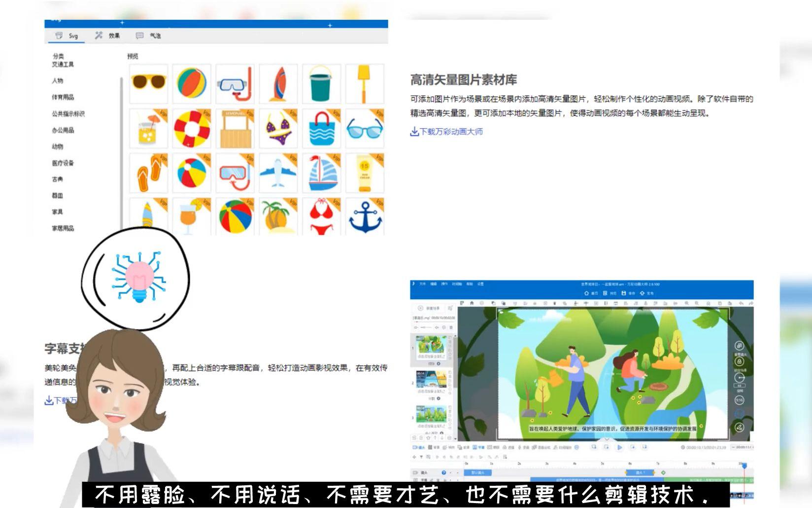Toggle the lock icon in the right side panel
Viewport: 812px width, 508px height.
[x=739, y=362]
